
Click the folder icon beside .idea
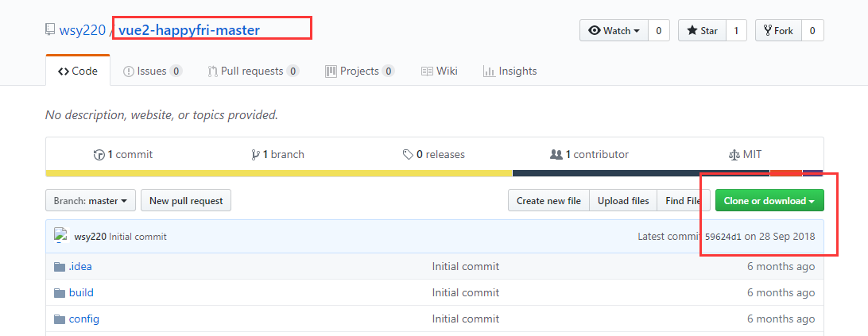[60, 267]
